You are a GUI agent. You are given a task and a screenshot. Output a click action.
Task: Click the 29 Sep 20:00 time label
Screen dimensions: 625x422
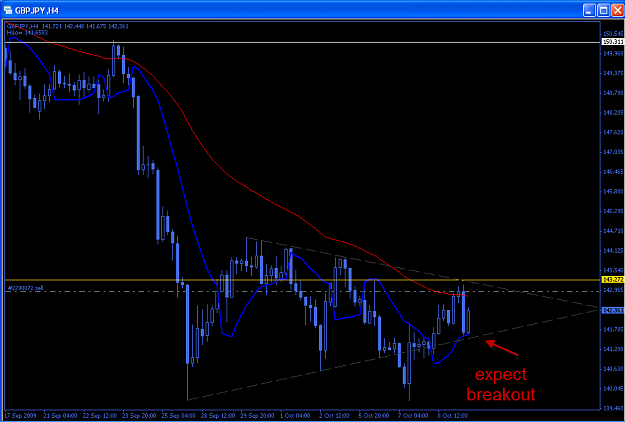[258, 415]
